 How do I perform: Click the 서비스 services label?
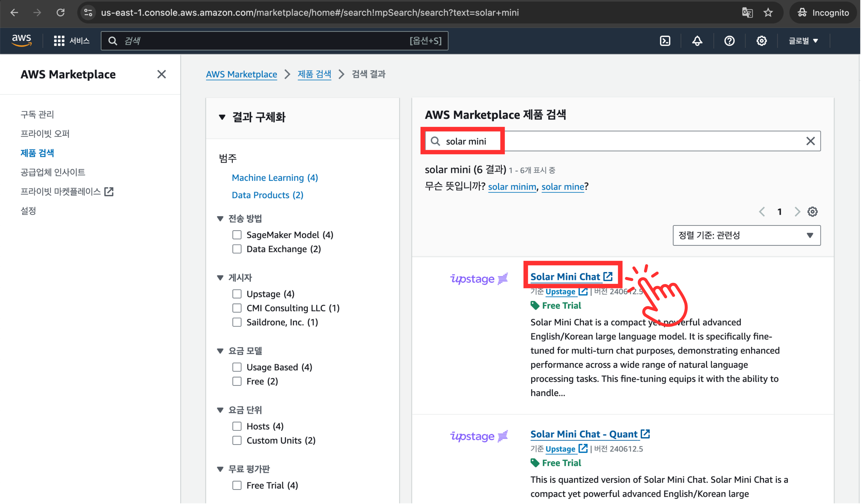tap(79, 41)
